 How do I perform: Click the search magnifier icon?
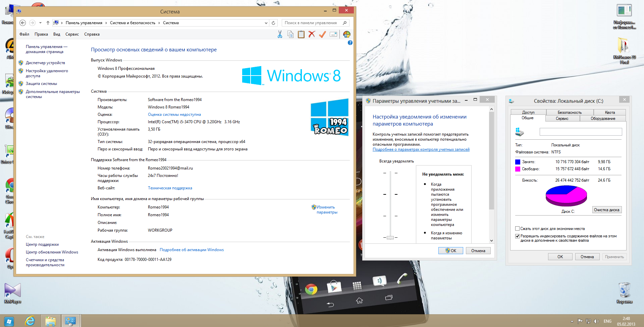[344, 23]
